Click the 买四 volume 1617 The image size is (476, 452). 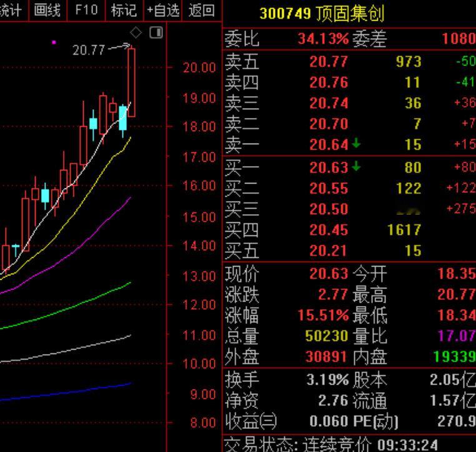(x=404, y=230)
